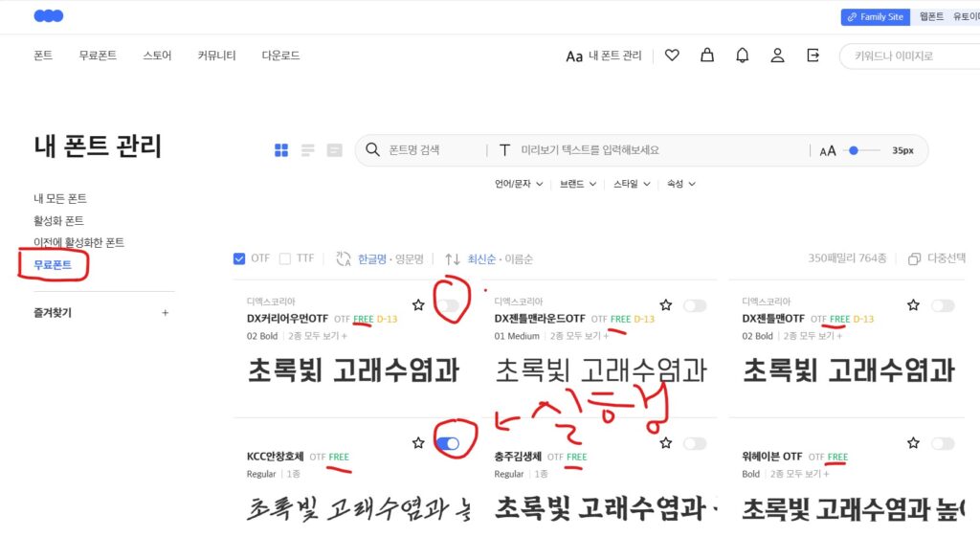Screen dimensions: 980x537
Task: Switch to card detail view icon
Action: (334, 150)
